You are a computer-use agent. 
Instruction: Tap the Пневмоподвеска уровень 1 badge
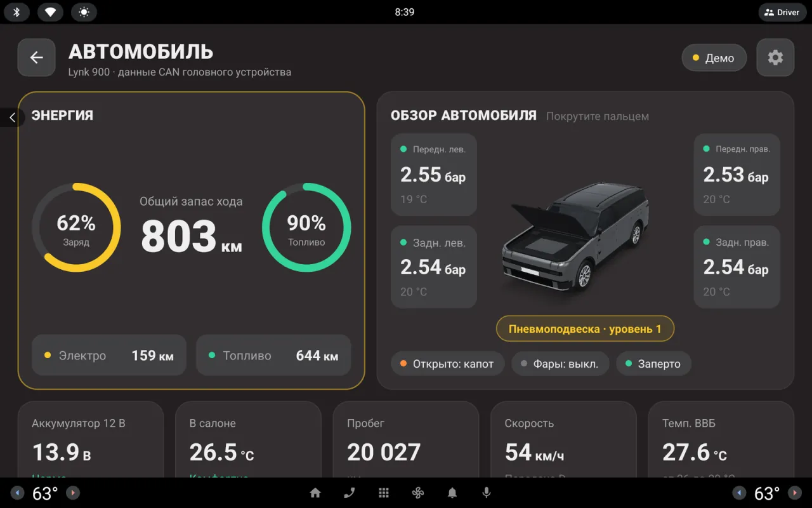[585, 329]
